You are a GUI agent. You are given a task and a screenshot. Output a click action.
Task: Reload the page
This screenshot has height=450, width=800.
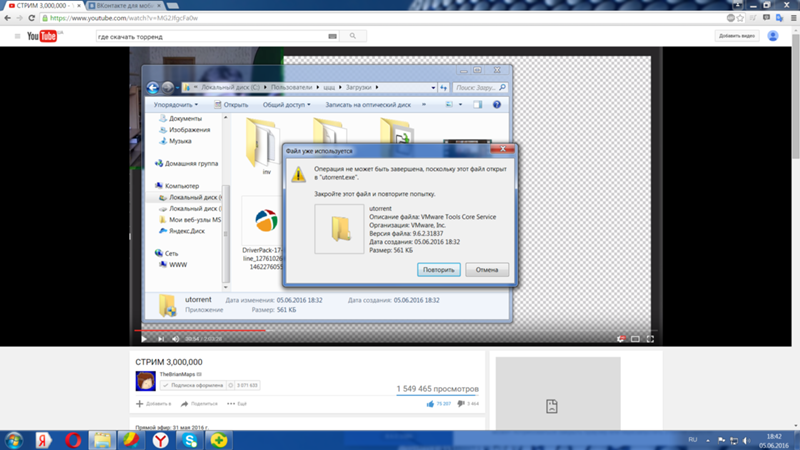click(x=32, y=18)
